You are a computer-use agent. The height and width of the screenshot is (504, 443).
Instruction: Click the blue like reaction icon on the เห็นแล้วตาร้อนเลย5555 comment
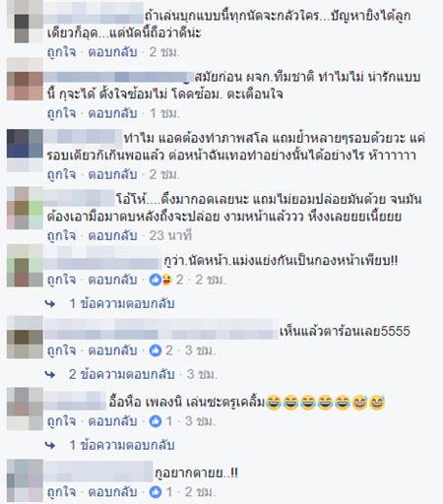click(156, 350)
